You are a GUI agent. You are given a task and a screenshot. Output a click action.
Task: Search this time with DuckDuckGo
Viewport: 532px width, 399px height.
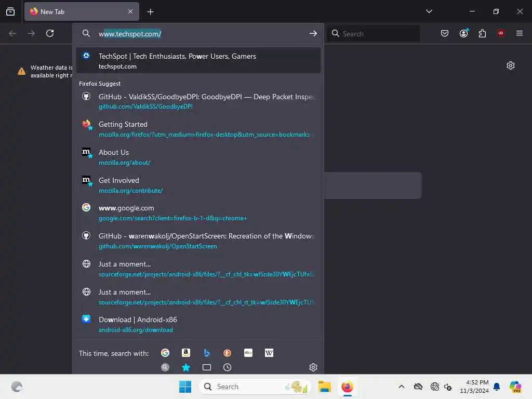click(x=228, y=353)
